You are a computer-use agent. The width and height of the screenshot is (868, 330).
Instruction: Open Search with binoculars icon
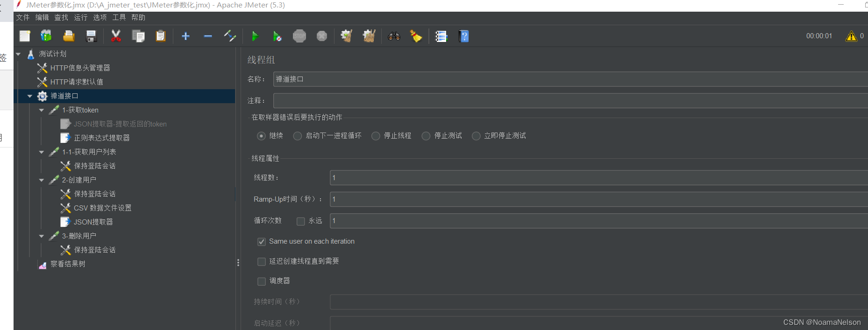[x=394, y=36]
